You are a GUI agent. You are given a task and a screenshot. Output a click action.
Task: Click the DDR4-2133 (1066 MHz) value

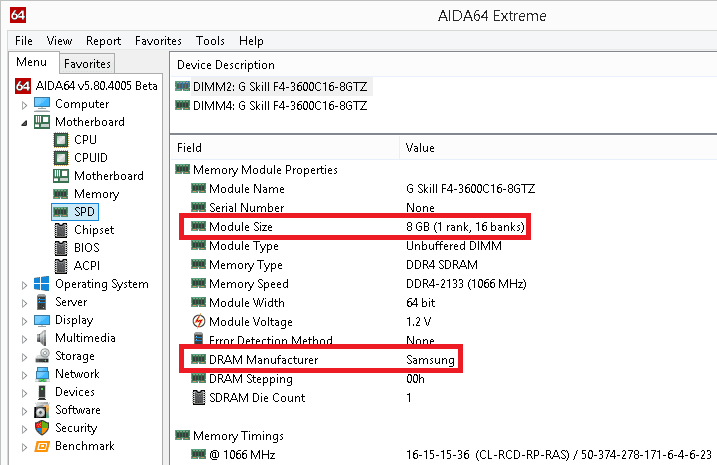point(466,283)
